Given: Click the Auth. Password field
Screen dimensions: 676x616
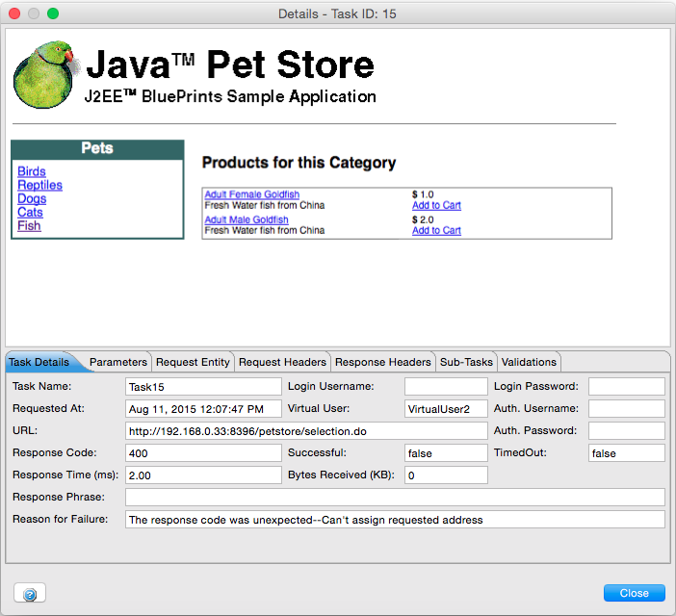Looking at the screenshot, I should (627, 431).
